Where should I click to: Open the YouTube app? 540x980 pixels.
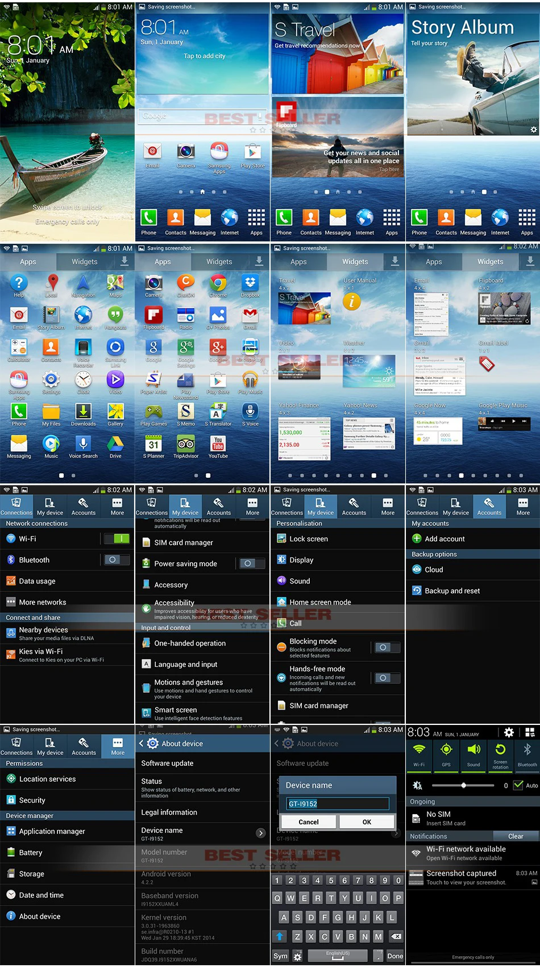click(218, 444)
